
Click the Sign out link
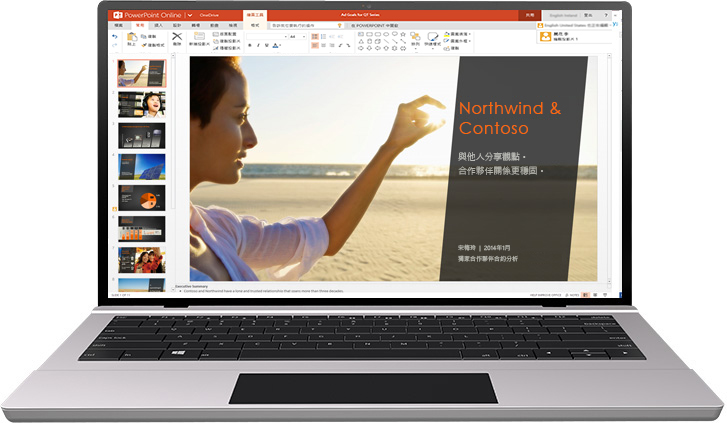pos(588,15)
